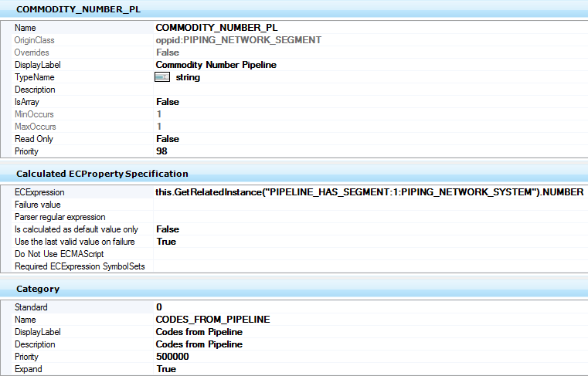Click the empty Failure value field
Viewport: 588px width, 376px height.
(371, 205)
